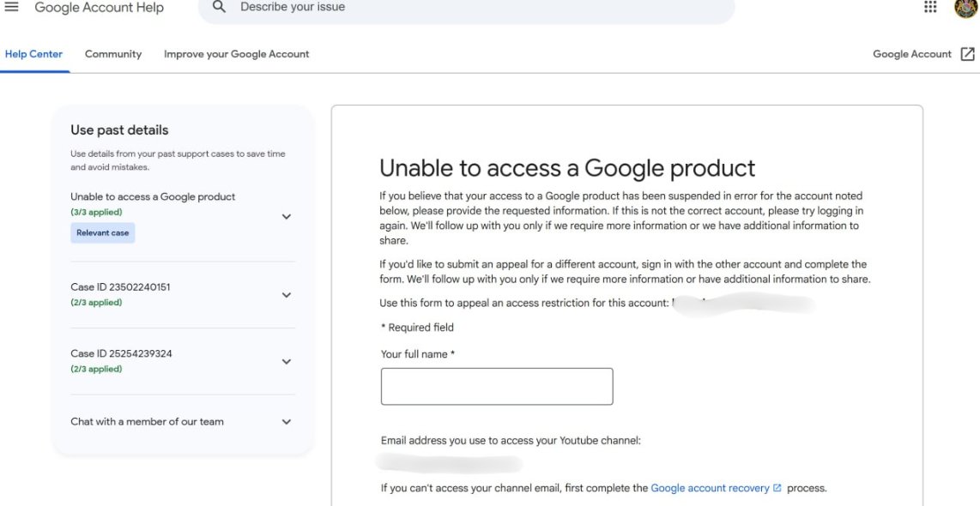Click the (3/3 applied) status text
The image size is (980, 506).
coord(96,212)
